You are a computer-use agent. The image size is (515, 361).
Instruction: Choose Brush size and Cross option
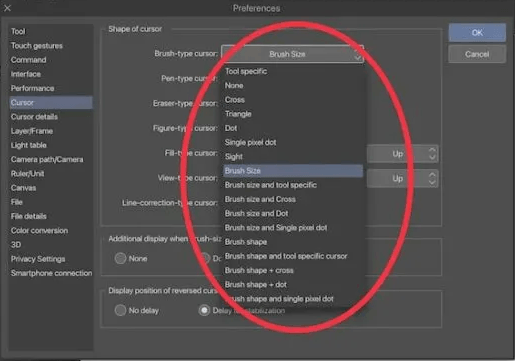coord(293,199)
